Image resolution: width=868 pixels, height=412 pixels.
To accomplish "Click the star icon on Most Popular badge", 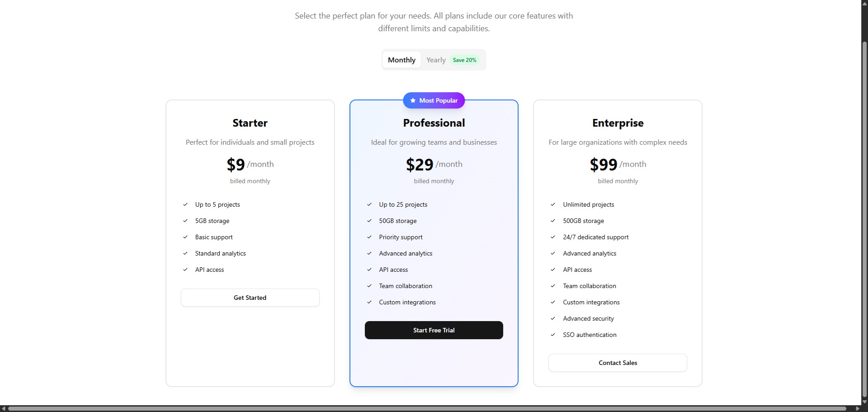I will pos(413,100).
